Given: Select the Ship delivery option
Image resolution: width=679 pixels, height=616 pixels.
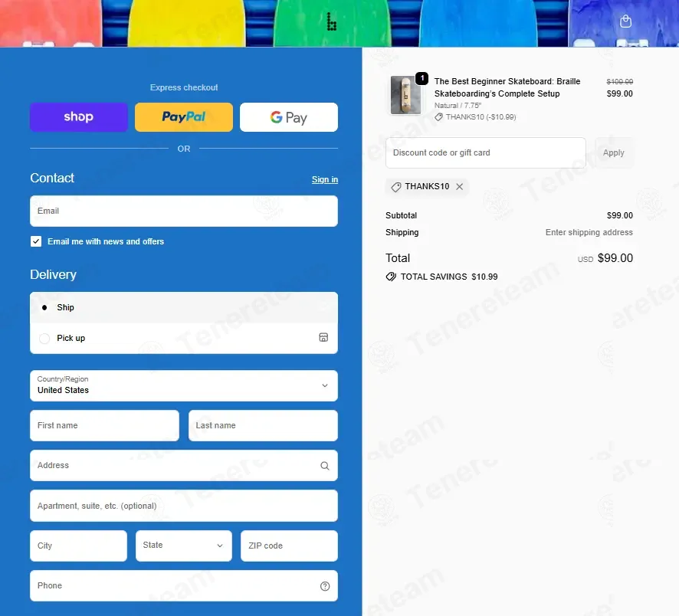Looking at the screenshot, I should (x=184, y=308).
